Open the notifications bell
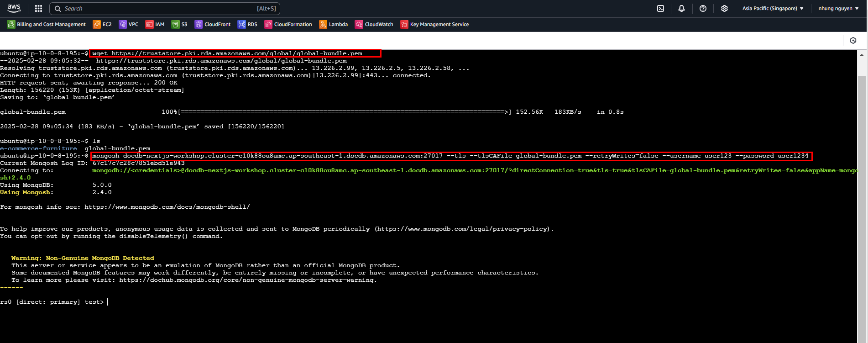The image size is (868, 343). [681, 8]
